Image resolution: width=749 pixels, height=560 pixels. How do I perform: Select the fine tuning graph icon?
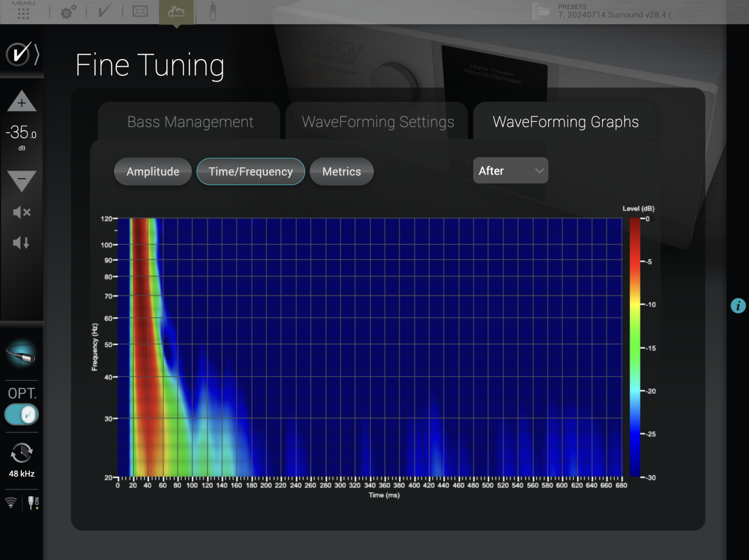click(176, 11)
